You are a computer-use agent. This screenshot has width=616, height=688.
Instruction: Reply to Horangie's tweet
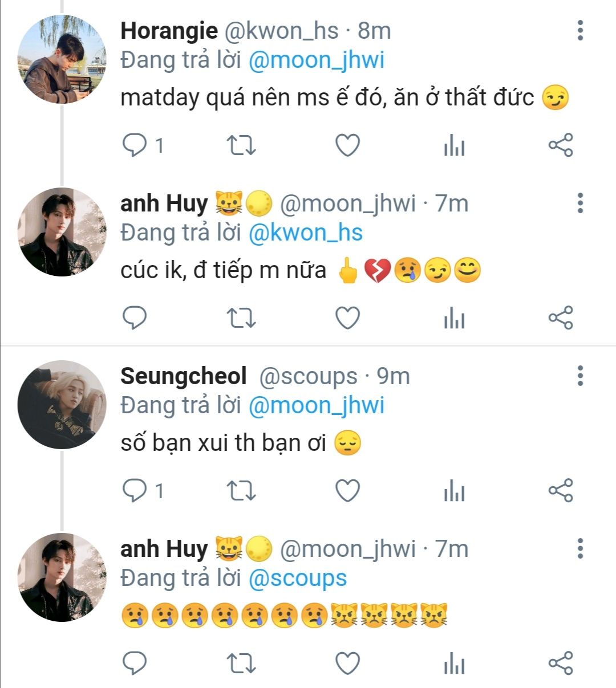135,145
